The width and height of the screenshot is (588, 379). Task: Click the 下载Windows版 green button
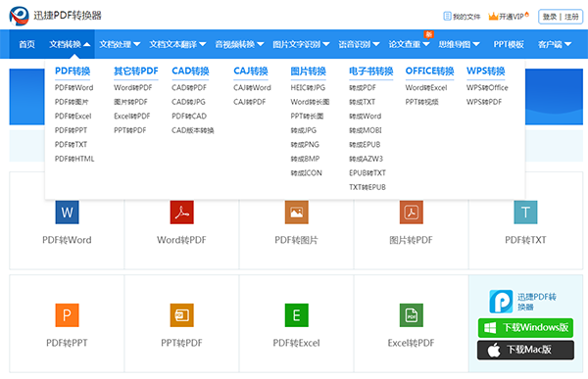(x=525, y=328)
